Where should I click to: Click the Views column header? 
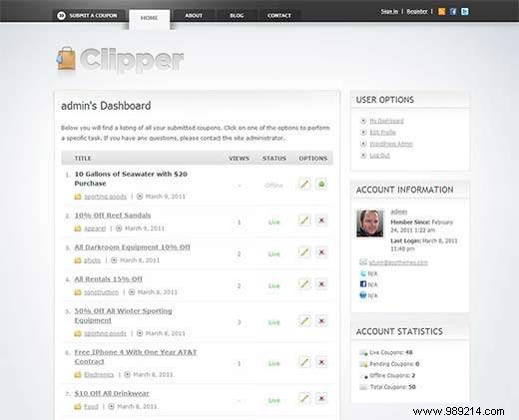coord(239,159)
